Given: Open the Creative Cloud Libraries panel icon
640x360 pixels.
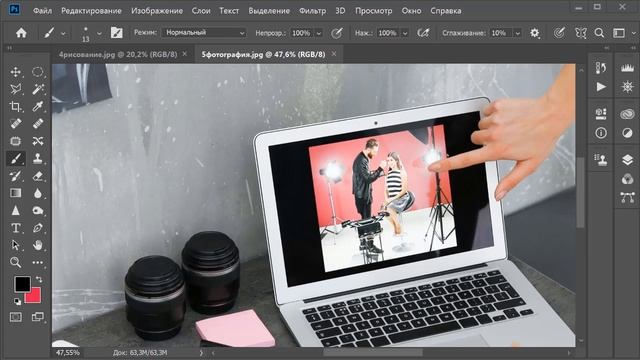Looking at the screenshot, I should [627, 114].
